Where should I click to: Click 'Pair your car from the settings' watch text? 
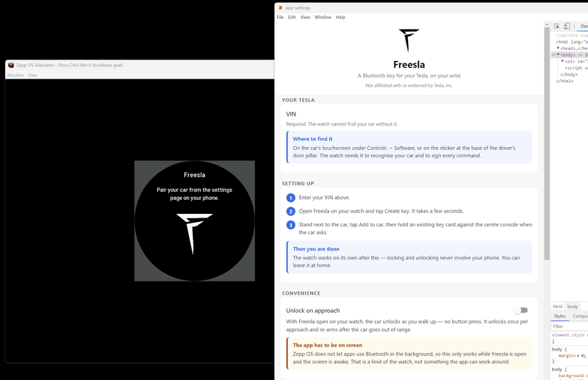[x=194, y=194]
